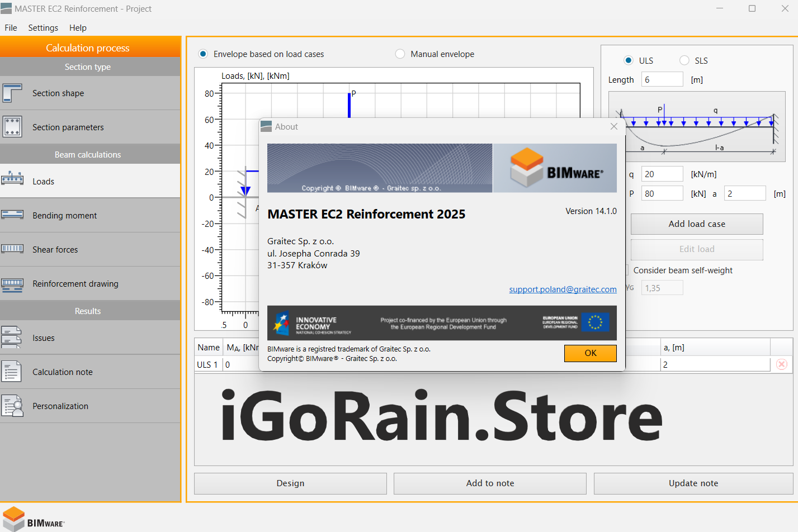Select Envelope based on load cases

tap(203, 54)
